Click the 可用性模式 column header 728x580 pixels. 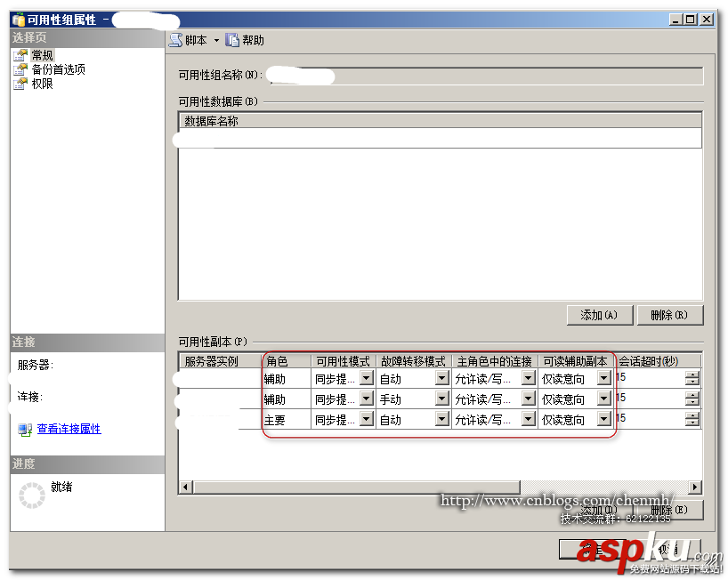pos(344,361)
